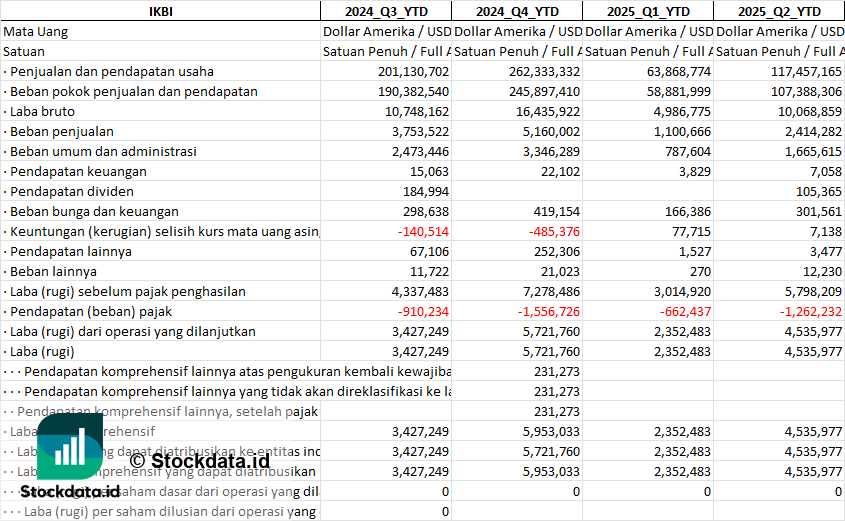The image size is (845, 521).
Task: Select cell with value 201,130,702
Action: pos(386,71)
